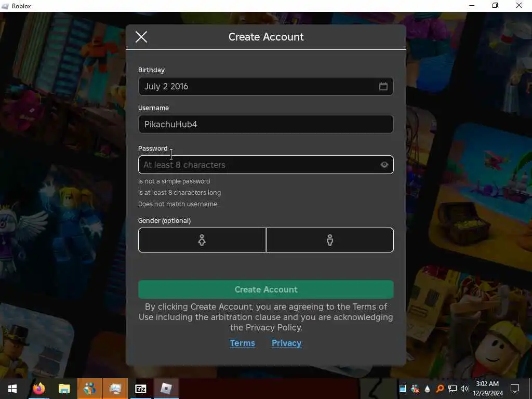Focus the Password input field
The height and width of the screenshot is (399, 532).
tap(265, 165)
